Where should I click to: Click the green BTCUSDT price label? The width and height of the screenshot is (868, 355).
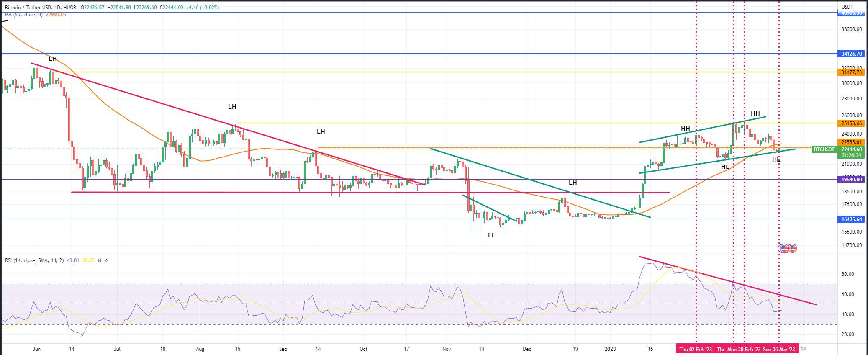pos(823,149)
